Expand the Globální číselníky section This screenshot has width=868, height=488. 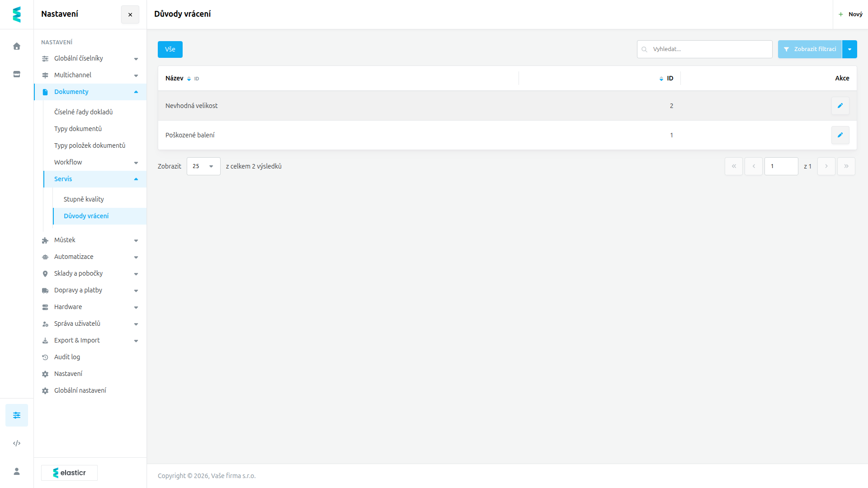90,58
